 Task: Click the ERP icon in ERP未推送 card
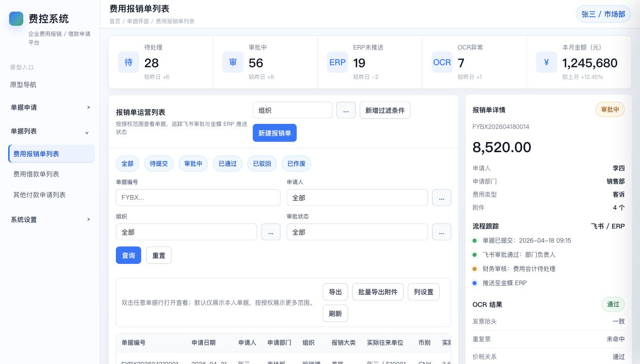point(337,62)
